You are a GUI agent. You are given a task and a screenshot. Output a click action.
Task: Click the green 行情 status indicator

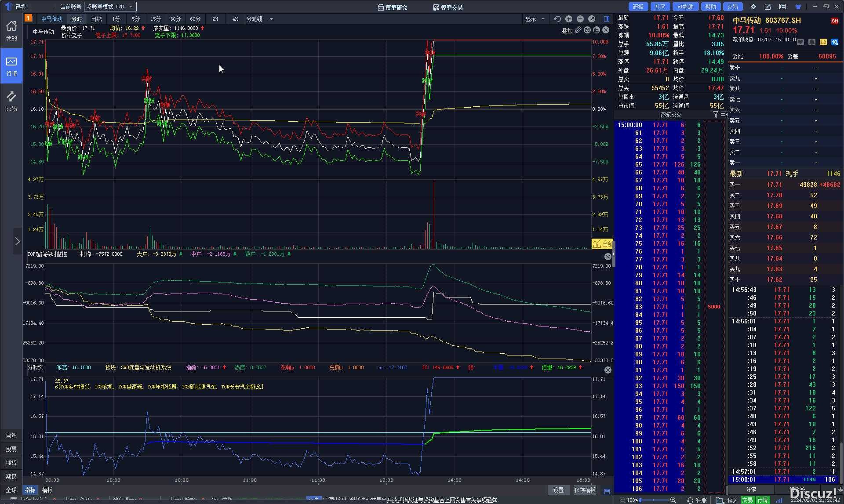coord(763,500)
